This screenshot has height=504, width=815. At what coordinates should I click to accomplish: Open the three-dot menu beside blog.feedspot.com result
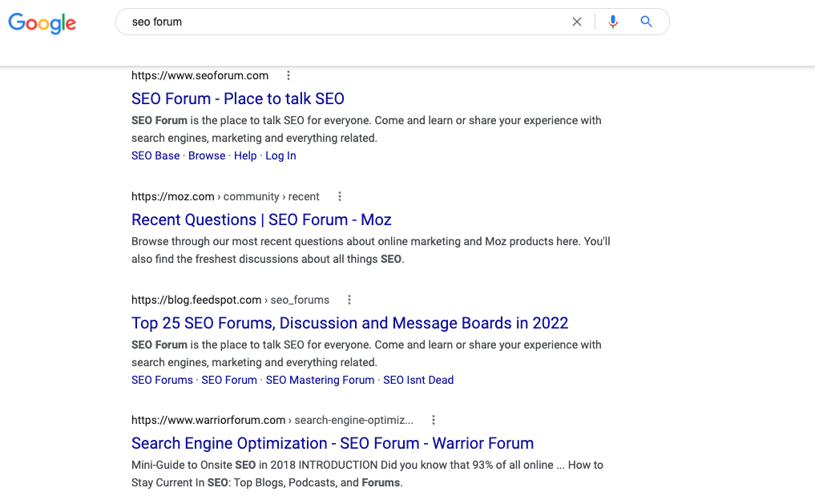click(x=349, y=300)
